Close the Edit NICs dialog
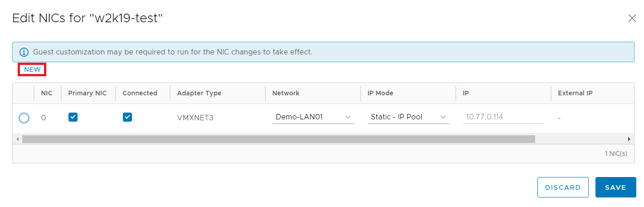The width and height of the screenshot is (644, 207). coord(632,18)
